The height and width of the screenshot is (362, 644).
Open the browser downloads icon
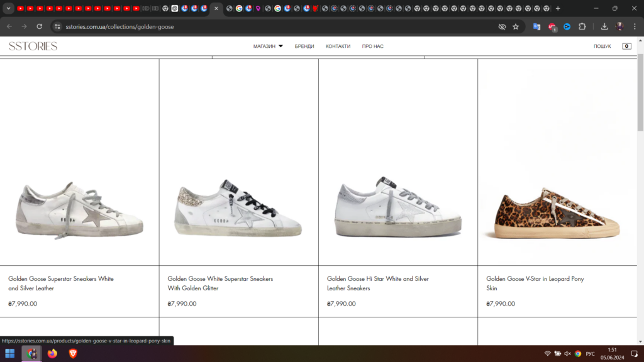[604, 26]
